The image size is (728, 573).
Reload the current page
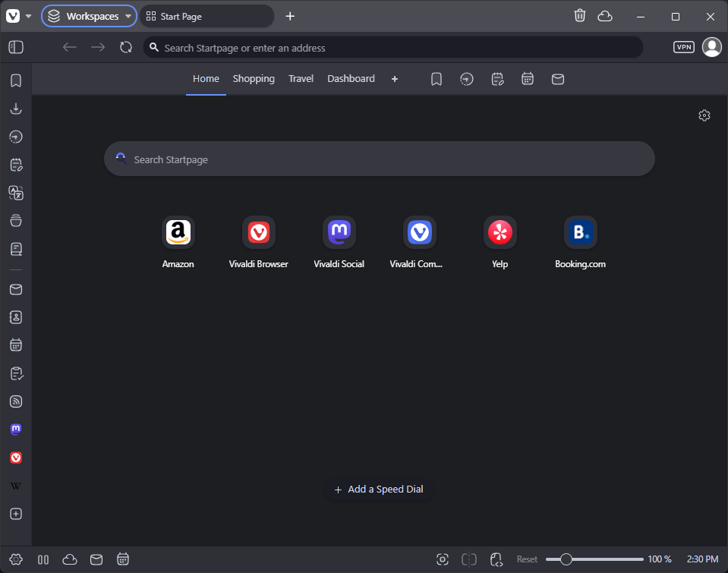pyautogui.click(x=126, y=47)
